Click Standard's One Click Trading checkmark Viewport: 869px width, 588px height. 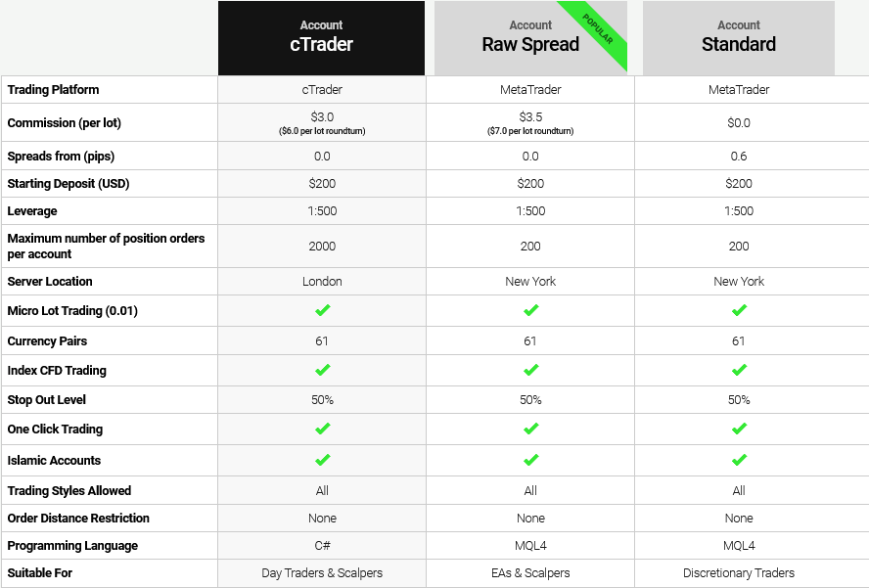[739, 429]
